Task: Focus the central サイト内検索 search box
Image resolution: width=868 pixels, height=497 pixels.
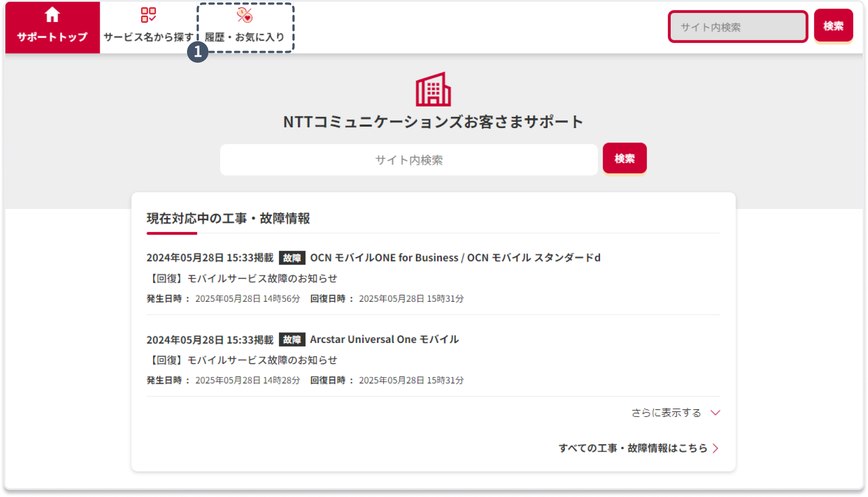Action: click(408, 160)
